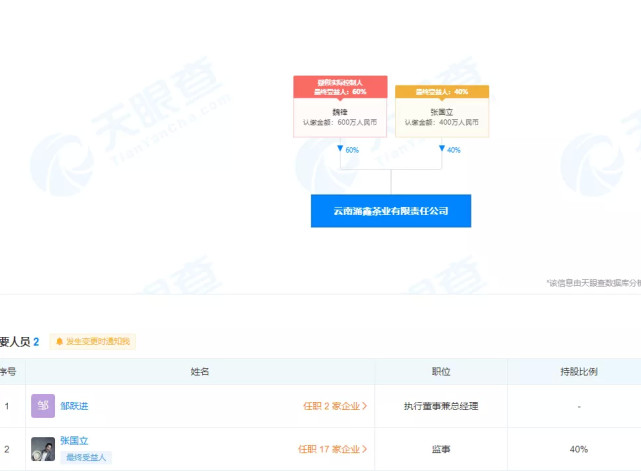Screen dimensions: 641x471
Task: Open 张国立's profile link in the table
Action: click(x=75, y=440)
